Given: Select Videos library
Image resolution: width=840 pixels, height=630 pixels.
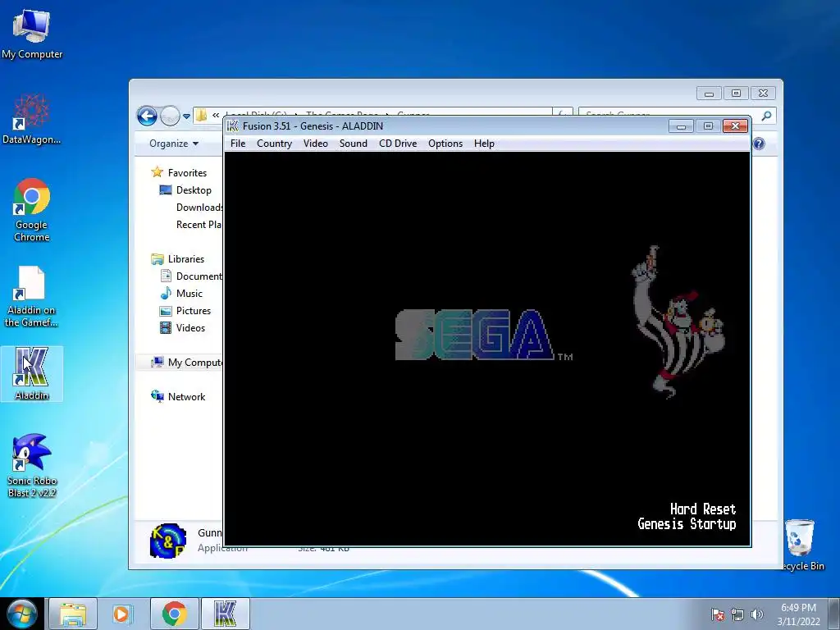Looking at the screenshot, I should [x=190, y=328].
